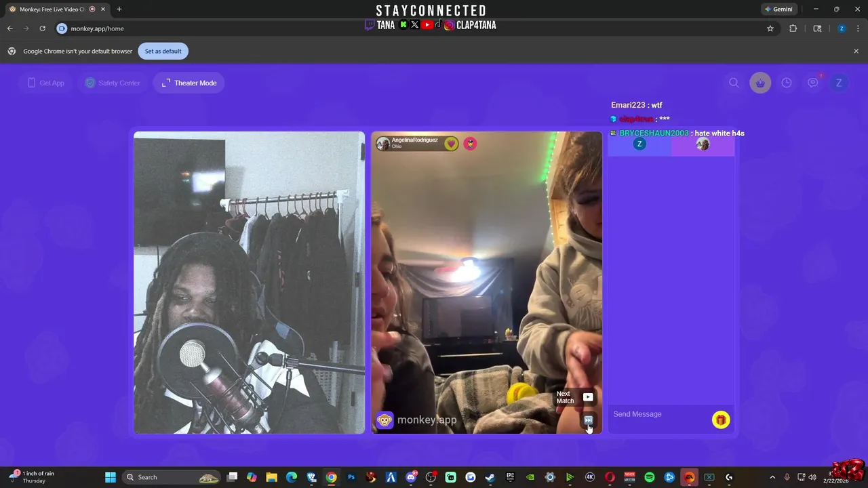Screen dimensions: 868x488
Task: Open Opera browser from taskbar
Action: pos(610,477)
